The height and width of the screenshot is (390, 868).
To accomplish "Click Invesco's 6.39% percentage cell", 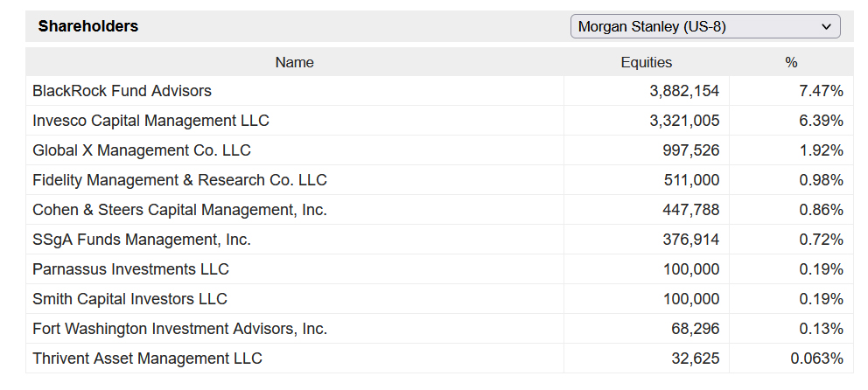I will (821, 121).
